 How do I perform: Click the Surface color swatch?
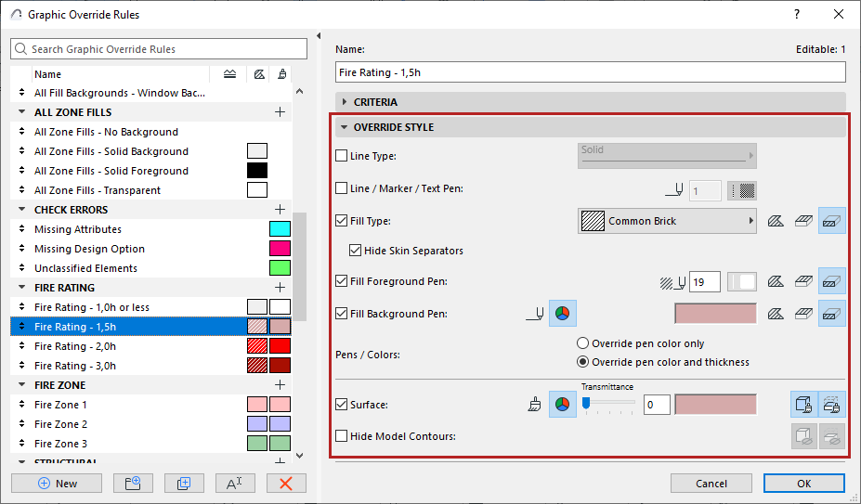[715, 405]
